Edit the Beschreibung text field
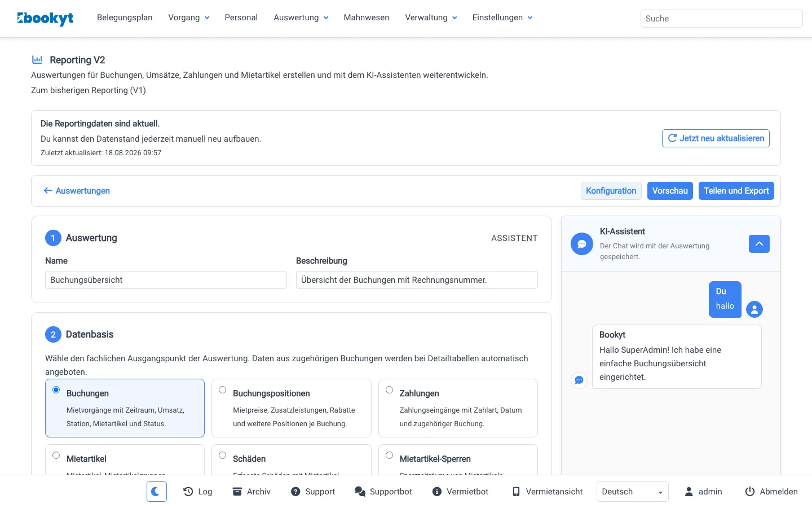 coord(417,280)
